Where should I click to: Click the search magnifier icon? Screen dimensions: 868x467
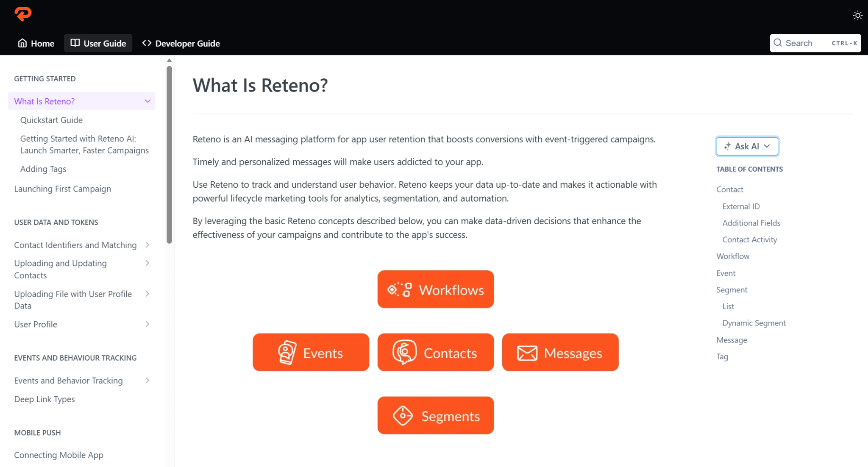pyautogui.click(x=778, y=43)
